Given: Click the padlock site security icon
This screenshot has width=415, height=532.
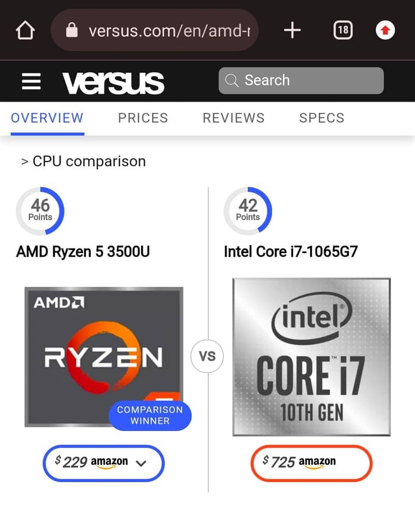Looking at the screenshot, I should [72, 31].
